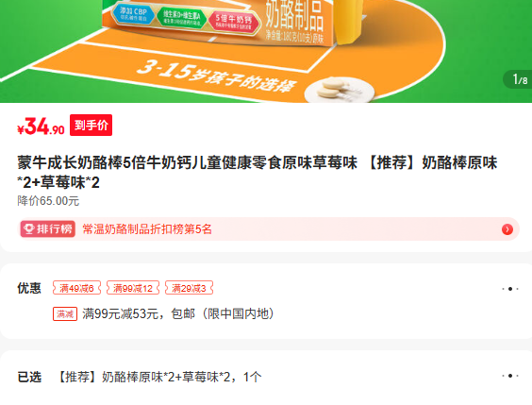Click the 到手价 red label
532x405 pixels.
coord(91,126)
